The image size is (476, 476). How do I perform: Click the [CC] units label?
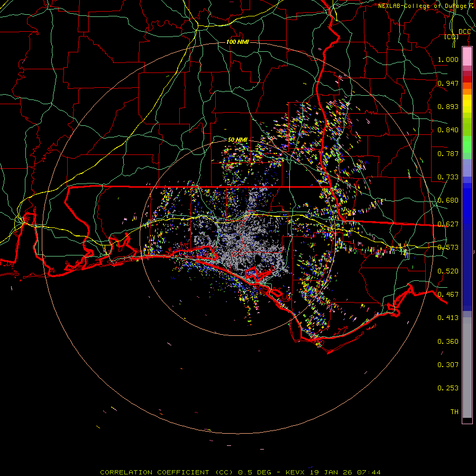pos(452,36)
